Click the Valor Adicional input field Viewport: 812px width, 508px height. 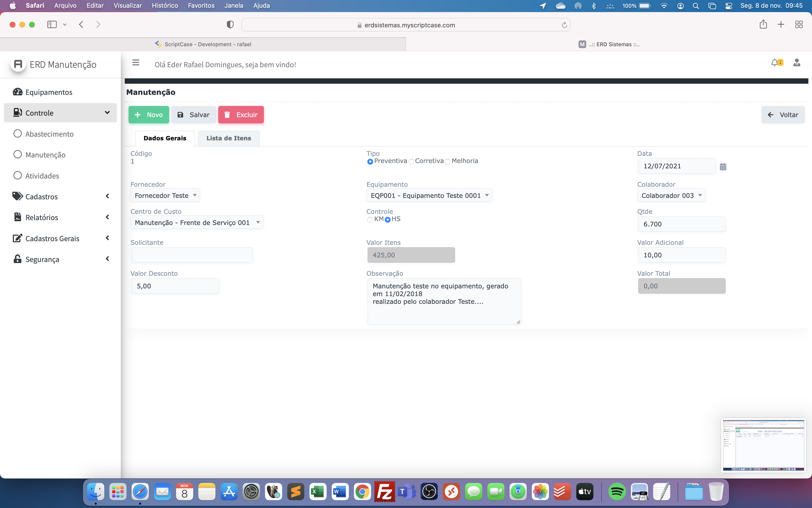(x=682, y=255)
